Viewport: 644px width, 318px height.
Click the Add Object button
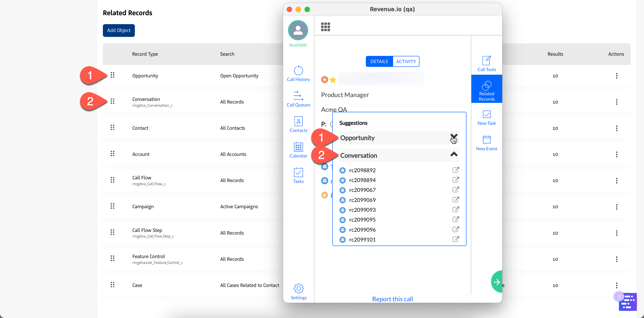click(119, 30)
